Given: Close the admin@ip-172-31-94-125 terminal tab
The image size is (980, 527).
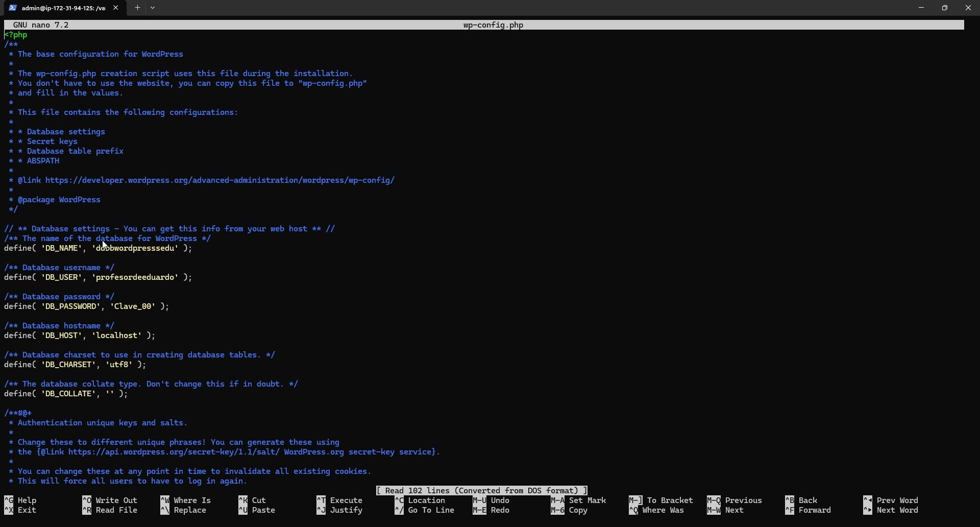Looking at the screenshot, I should tap(115, 8).
